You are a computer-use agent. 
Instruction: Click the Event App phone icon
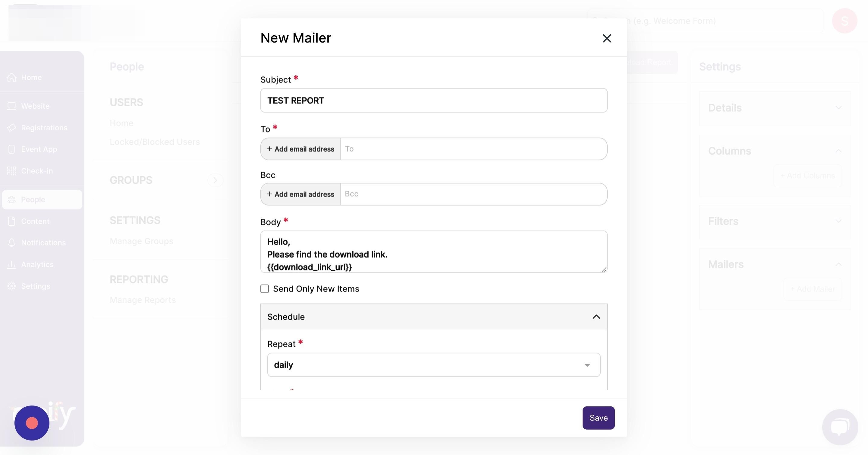(11, 149)
